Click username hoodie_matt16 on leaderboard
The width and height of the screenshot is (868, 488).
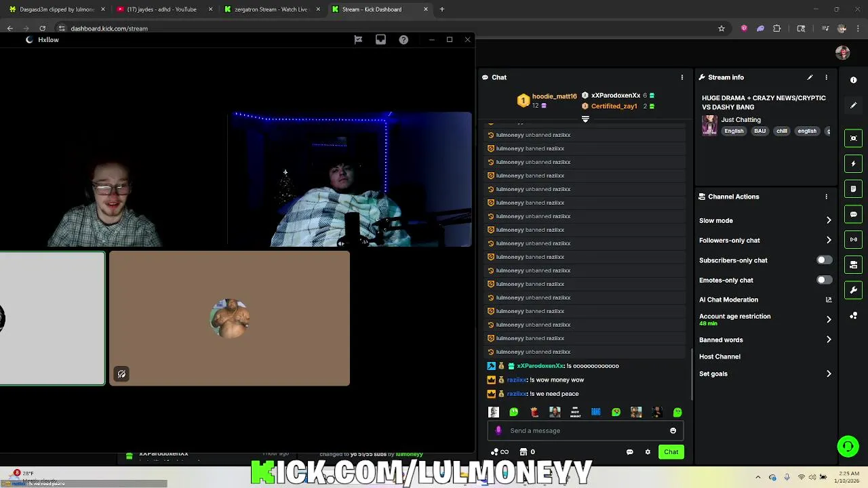(x=554, y=96)
